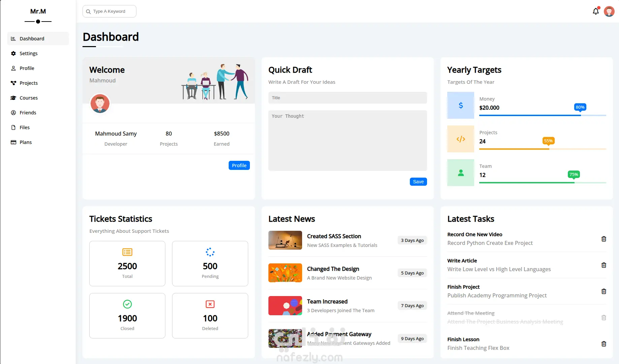619x364 pixels.
Task: Click the search magnifier icon
Action: click(88, 11)
